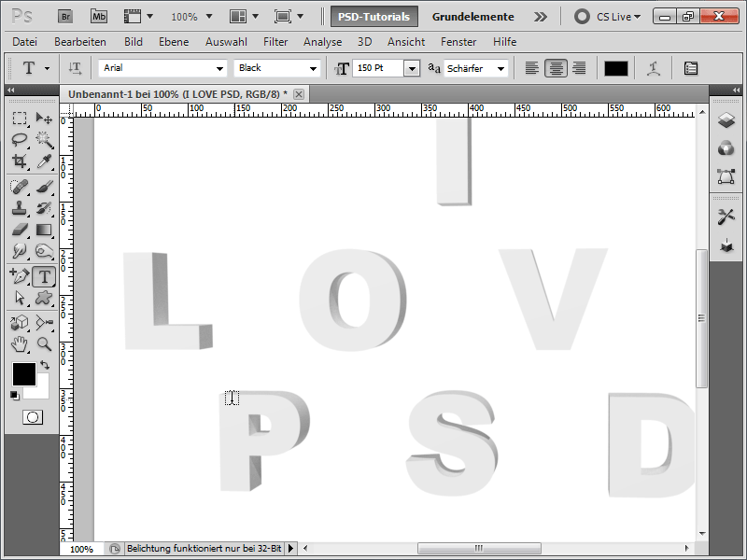The width and height of the screenshot is (747, 560).
Task: Toggle text orientation
Action: (x=75, y=68)
